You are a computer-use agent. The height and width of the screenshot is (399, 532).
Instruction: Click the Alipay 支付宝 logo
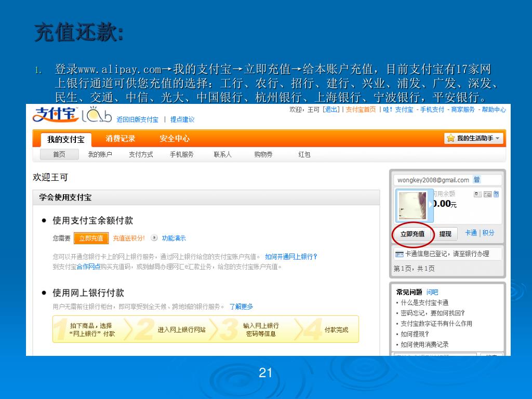click(56, 114)
